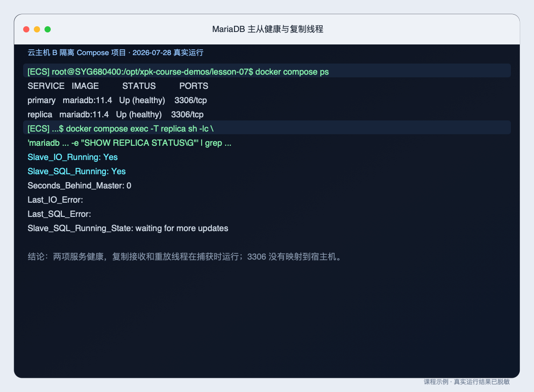Click the 'Last_SQL_Error:' line
This screenshot has height=392, width=534.
59,214
